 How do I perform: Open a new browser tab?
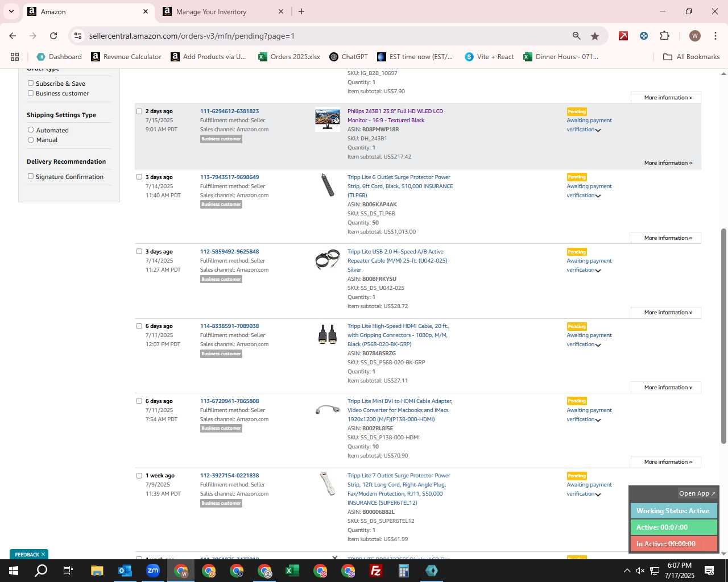[301, 11]
